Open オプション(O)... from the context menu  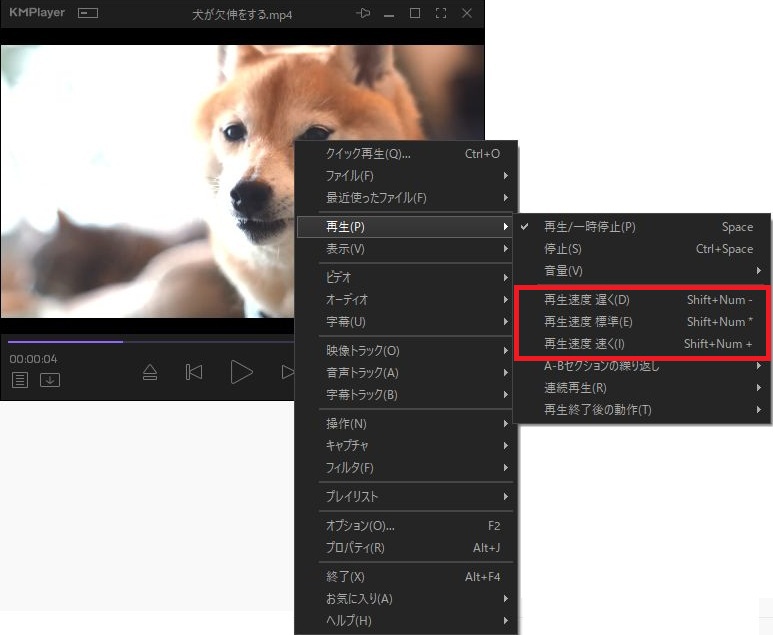coord(361,525)
